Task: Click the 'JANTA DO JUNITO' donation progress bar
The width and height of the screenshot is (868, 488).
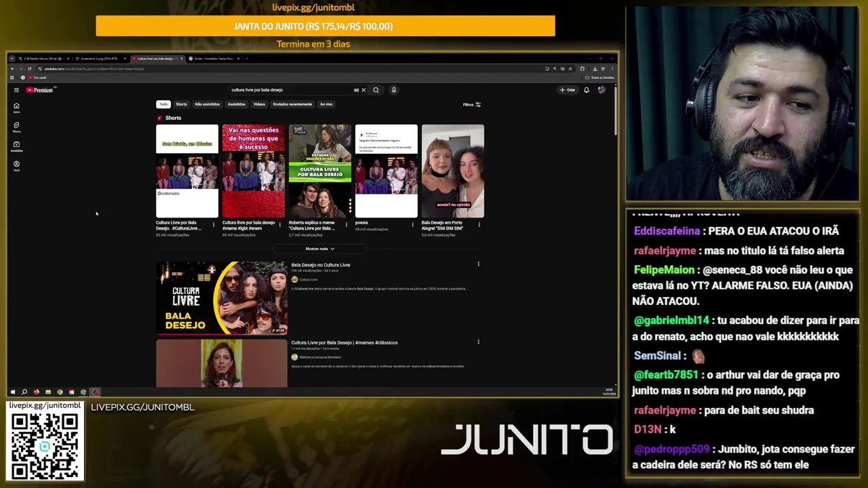Action: coord(325,26)
